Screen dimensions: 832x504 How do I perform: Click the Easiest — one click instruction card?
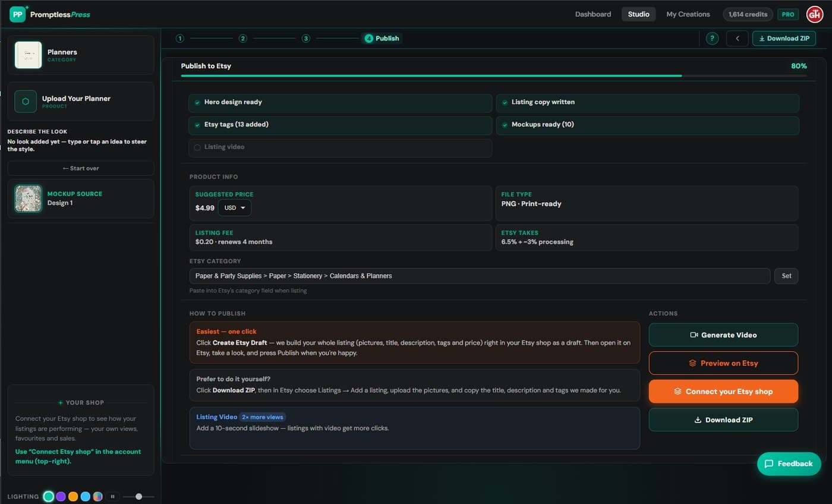point(415,342)
